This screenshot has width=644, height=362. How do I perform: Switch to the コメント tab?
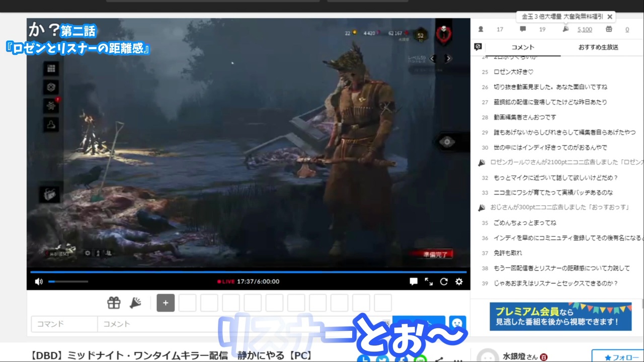tap(523, 47)
